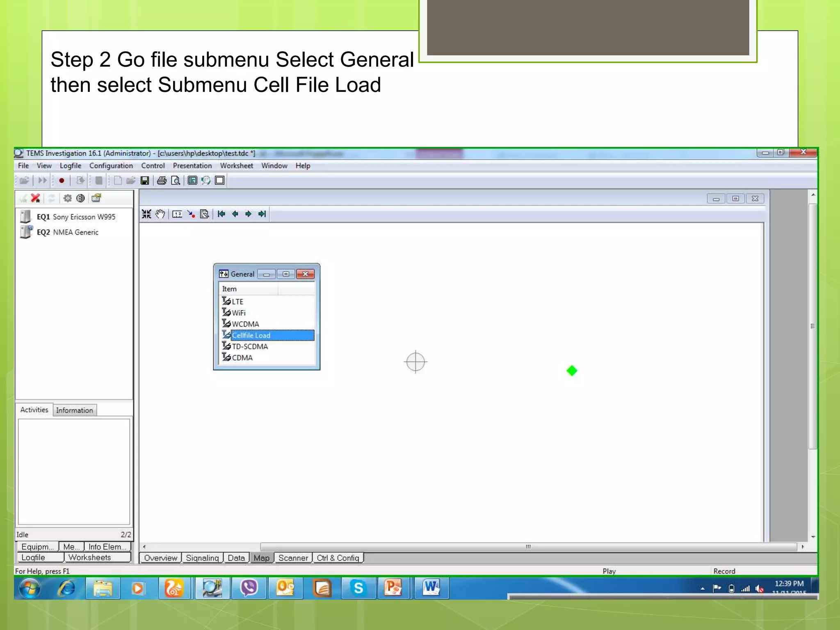Open Internet Explorer from the taskbar
This screenshot has width=840, height=630.
click(x=66, y=589)
